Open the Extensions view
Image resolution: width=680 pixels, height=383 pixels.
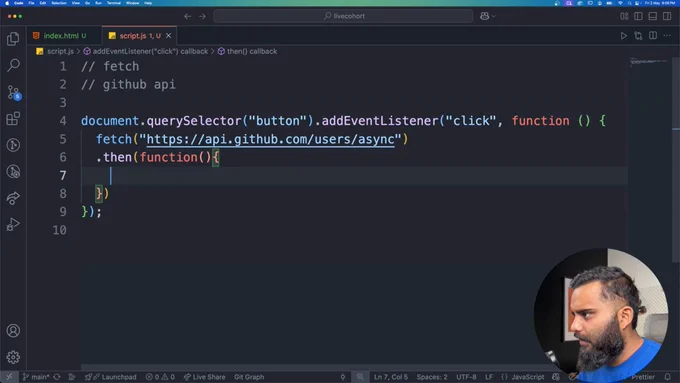click(x=13, y=118)
